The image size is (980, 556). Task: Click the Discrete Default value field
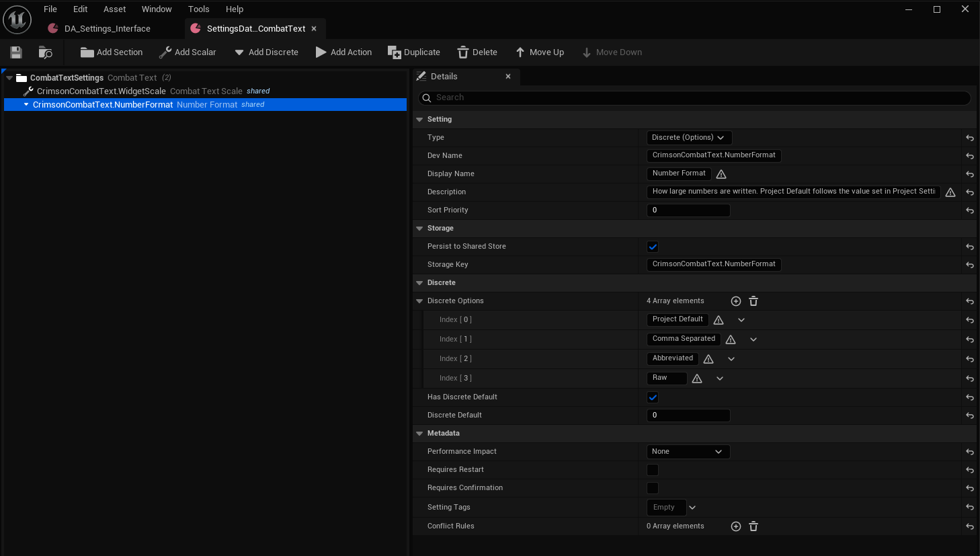pyautogui.click(x=688, y=415)
